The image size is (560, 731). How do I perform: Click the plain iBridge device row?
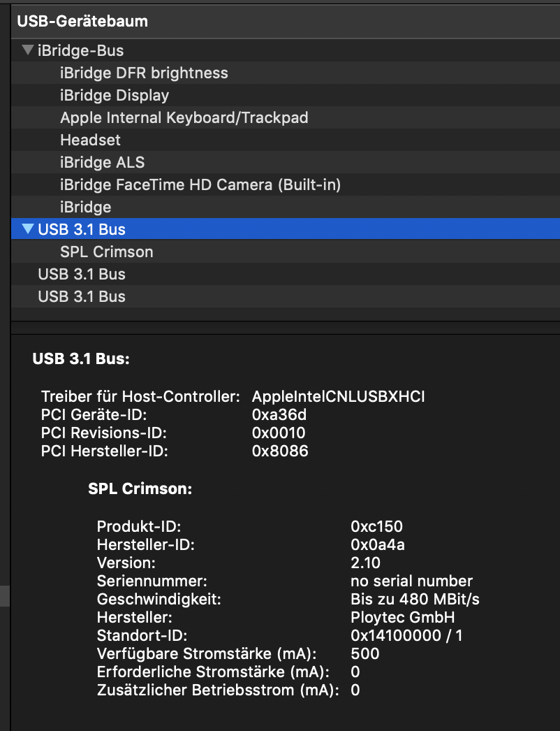85,207
